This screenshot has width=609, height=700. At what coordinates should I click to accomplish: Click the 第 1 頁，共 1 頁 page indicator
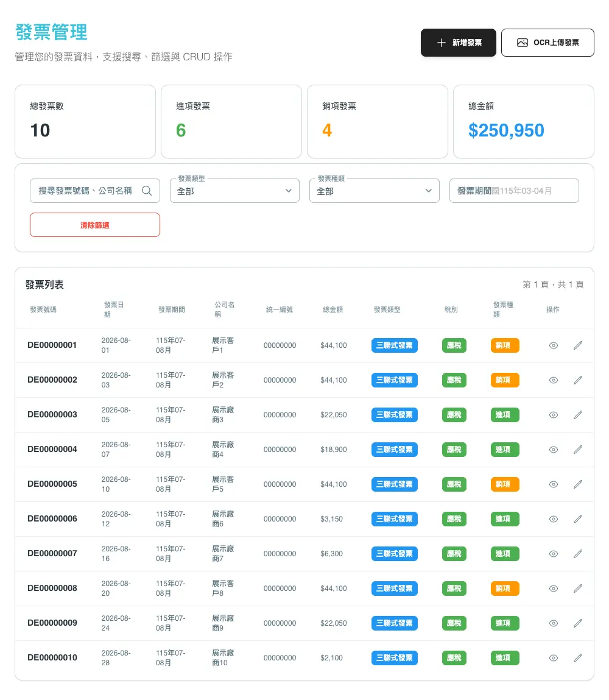[553, 285]
